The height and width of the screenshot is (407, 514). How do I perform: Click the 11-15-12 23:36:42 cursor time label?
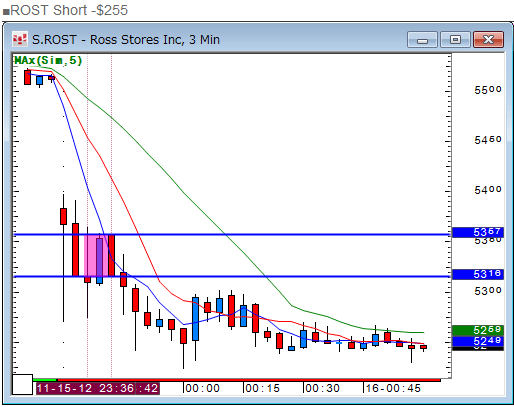click(x=98, y=388)
